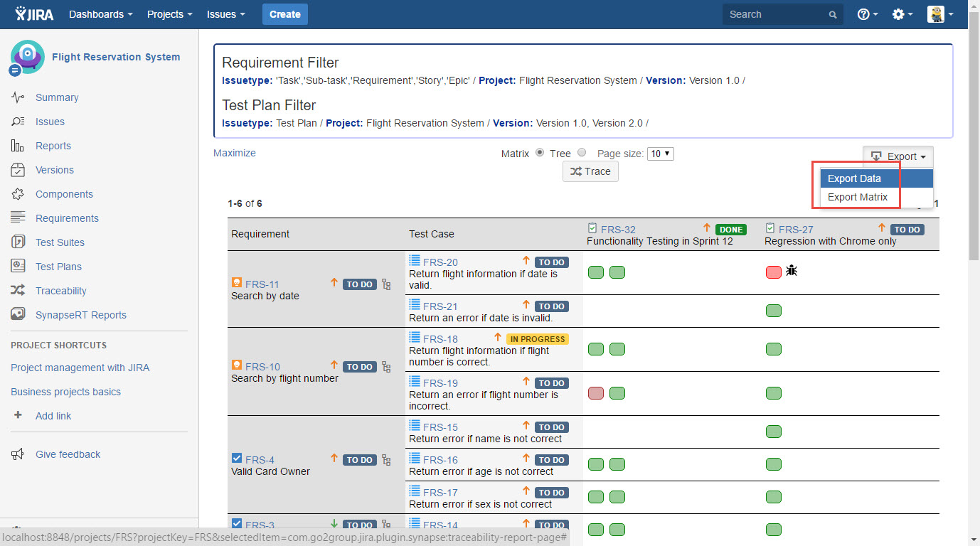This screenshot has width=980, height=546.
Task: Choose Export Matrix from the export menu
Action: (x=858, y=197)
